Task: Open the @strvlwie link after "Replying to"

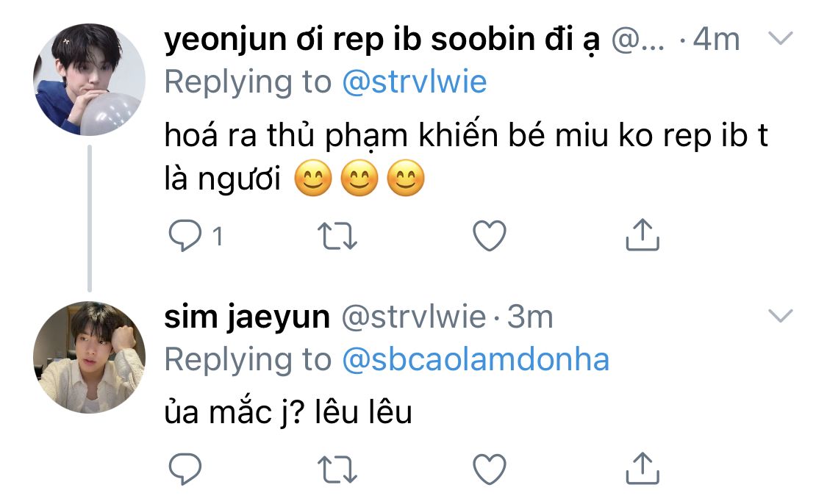Action: (x=415, y=82)
